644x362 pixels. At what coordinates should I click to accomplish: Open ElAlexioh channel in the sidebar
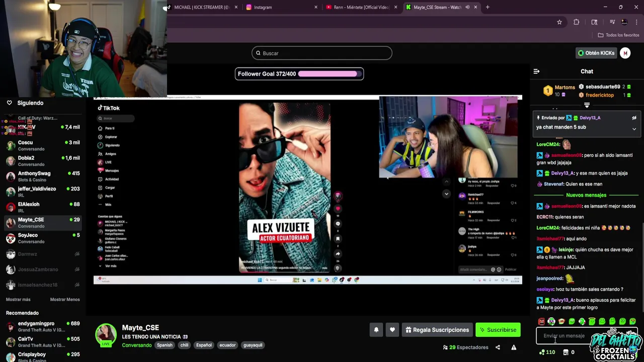coord(43,207)
